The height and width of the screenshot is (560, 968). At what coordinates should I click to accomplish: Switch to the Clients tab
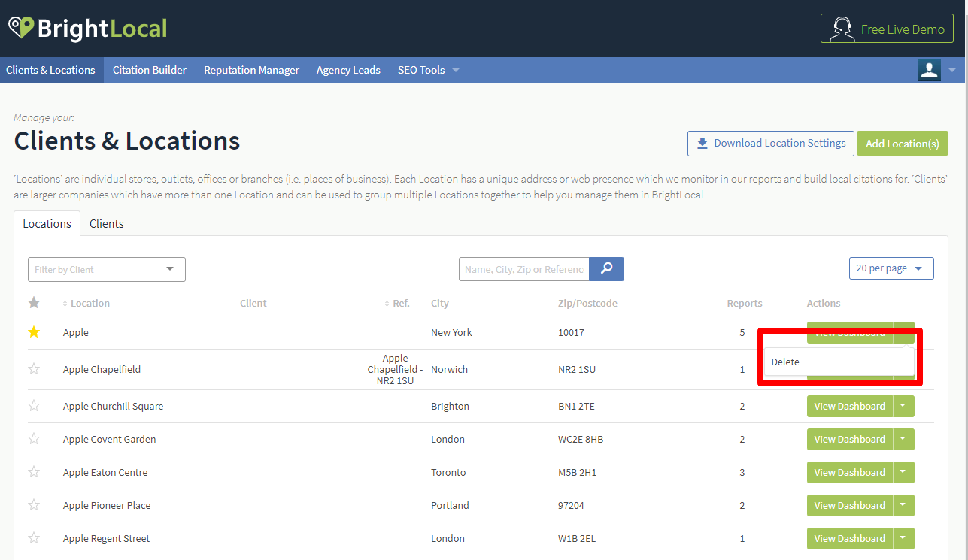(107, 223)
